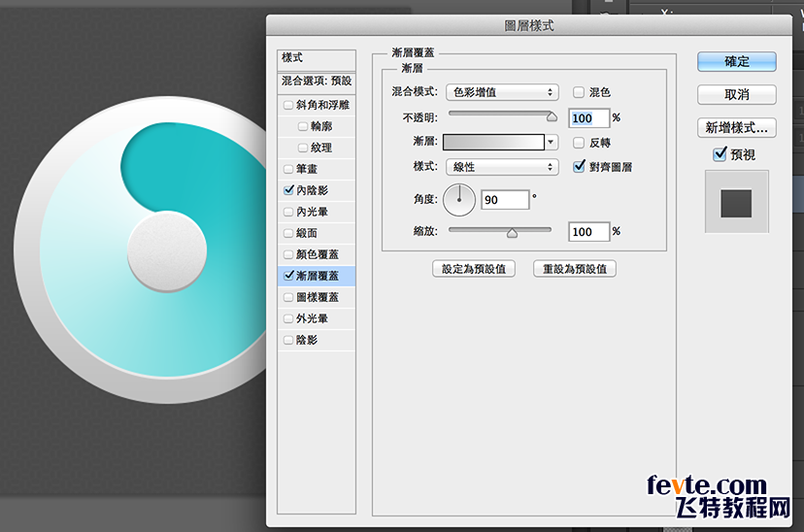Enable the 顏色覆蓋 color overlay checkbox

288,254
